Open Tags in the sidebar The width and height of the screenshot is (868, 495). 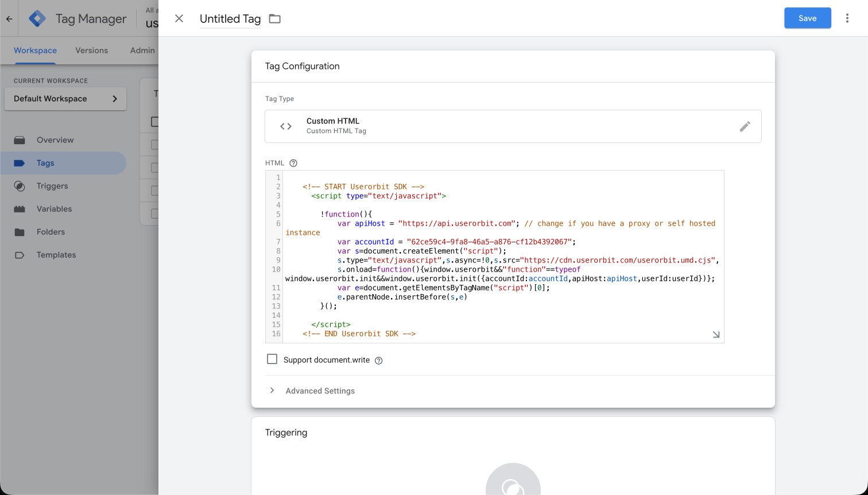[x=63, y=163]
